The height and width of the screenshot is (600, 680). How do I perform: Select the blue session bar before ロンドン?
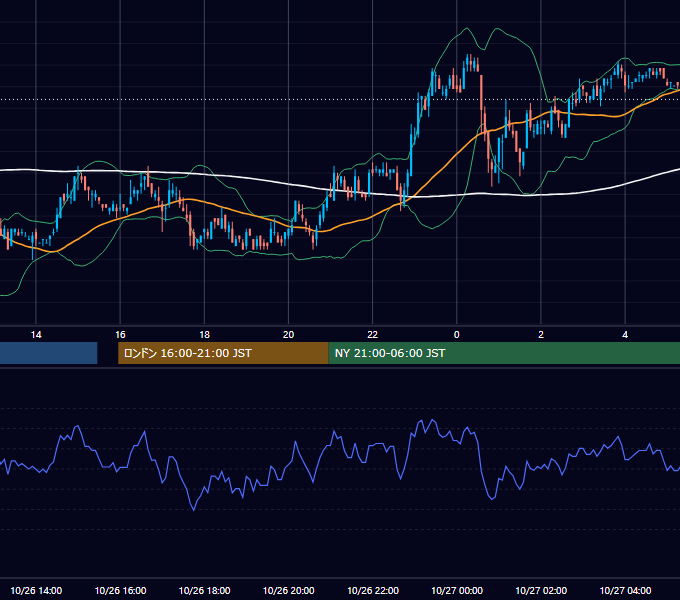tap(49, 353)
